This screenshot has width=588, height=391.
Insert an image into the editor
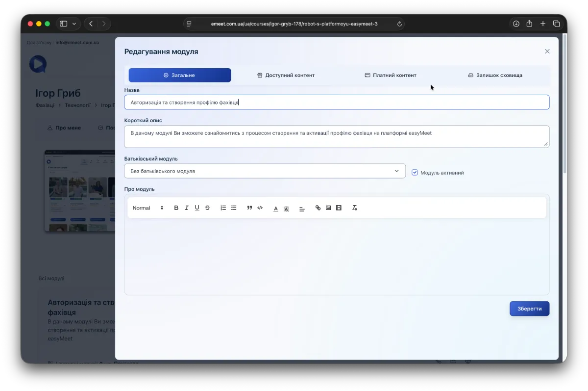[x=328, y=208]
